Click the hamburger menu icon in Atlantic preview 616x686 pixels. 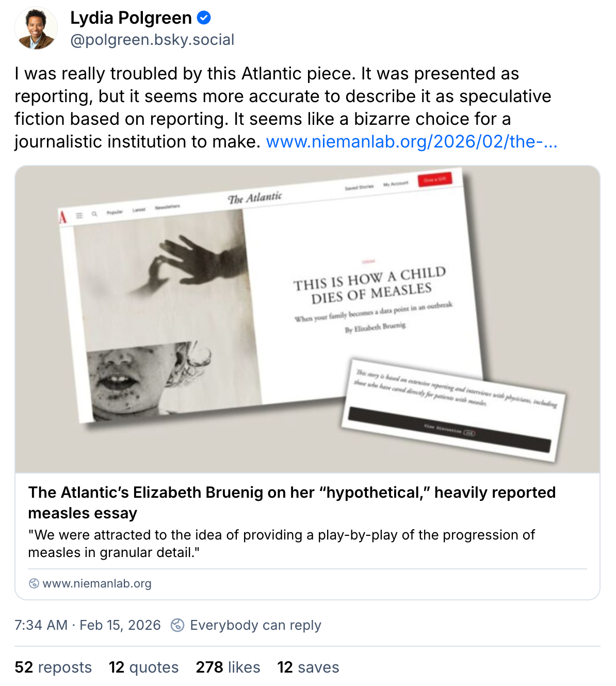pyautogui.click(x=79, y=216)
